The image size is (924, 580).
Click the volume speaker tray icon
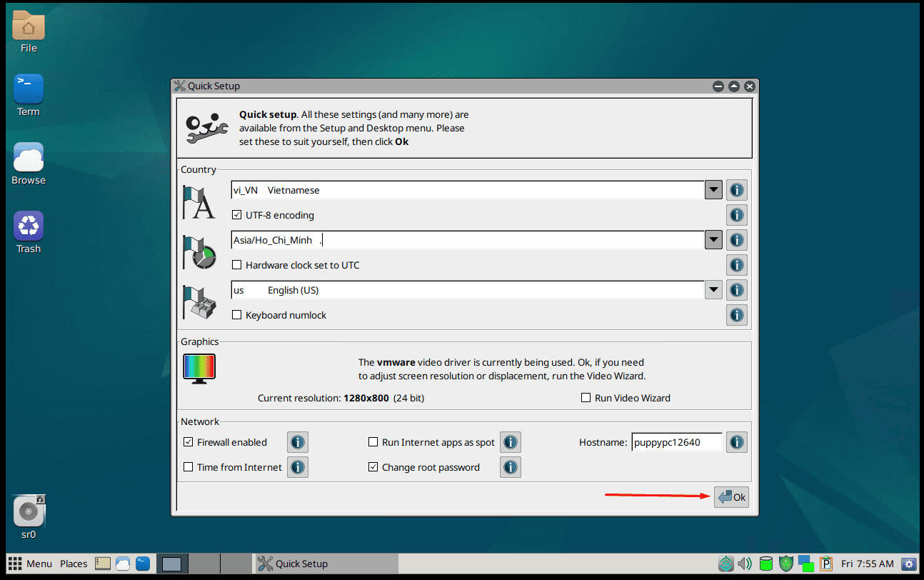(745, 564)
